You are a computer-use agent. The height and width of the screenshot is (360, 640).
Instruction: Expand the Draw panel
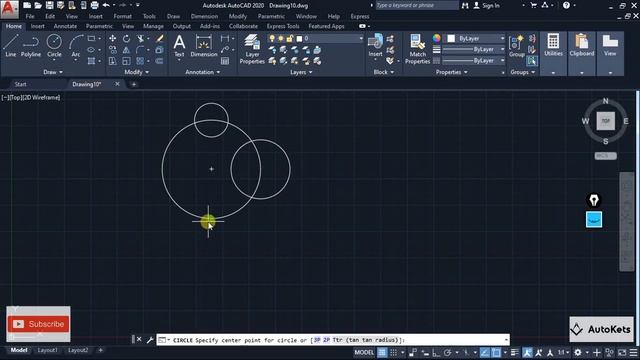(x=53, y=72)
